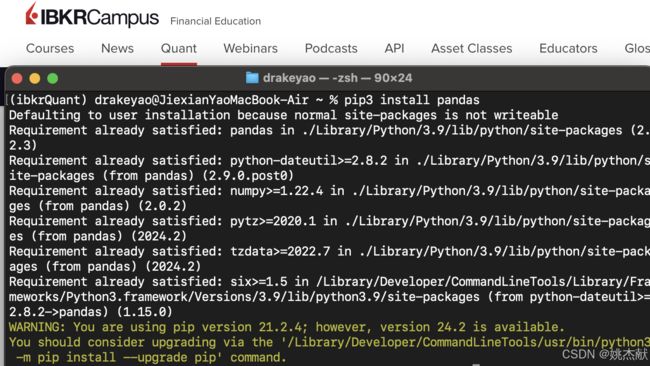The width and height of the screenshot is (650, 366).
Task: Close the terminal window with red button
Action: (x=17, y=78)
